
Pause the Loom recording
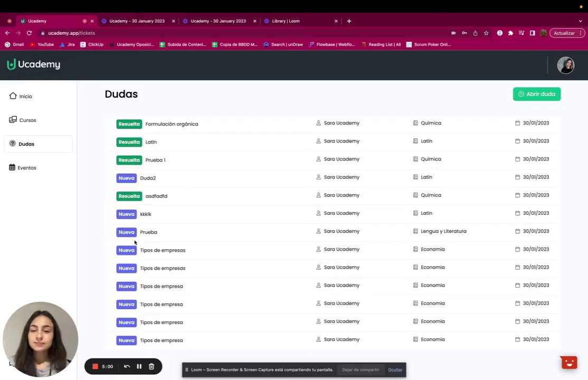(139, 366)
